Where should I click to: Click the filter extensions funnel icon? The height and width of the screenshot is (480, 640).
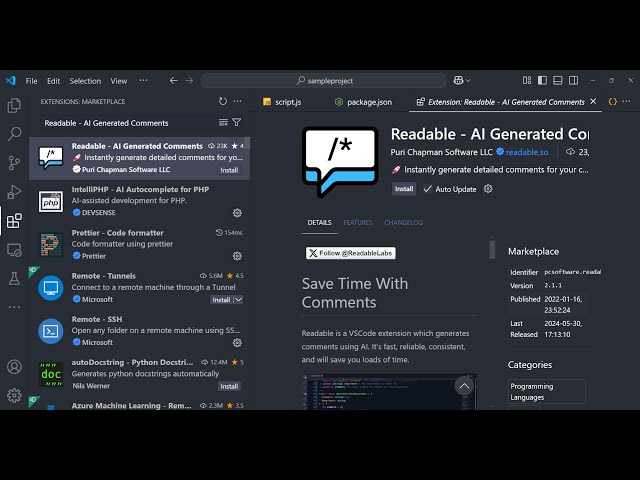point(237,123)
